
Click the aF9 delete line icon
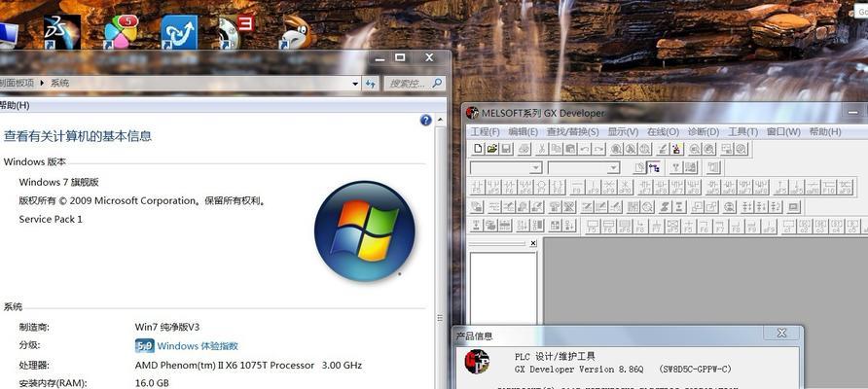coord(845,187)
